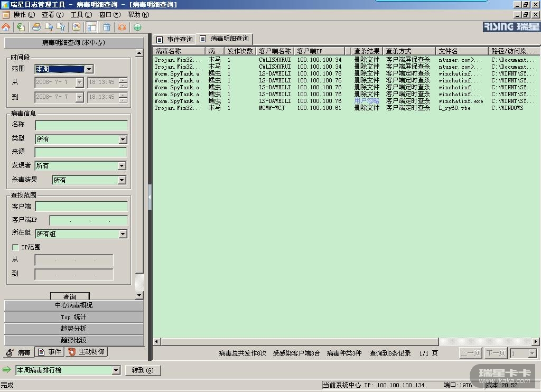Screen dimensions: 541x392
Task: Open the 范围 time range dropdown
Action: [89, 69]
